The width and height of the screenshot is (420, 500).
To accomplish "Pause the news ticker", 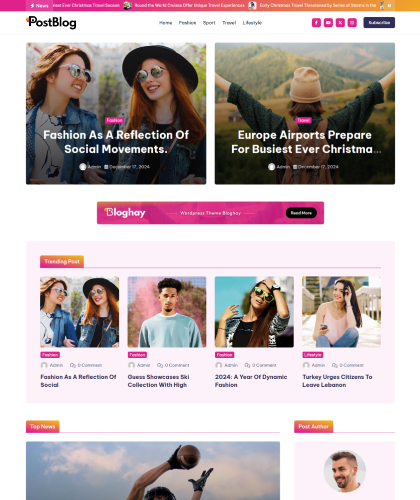I will tap(389, 6).
